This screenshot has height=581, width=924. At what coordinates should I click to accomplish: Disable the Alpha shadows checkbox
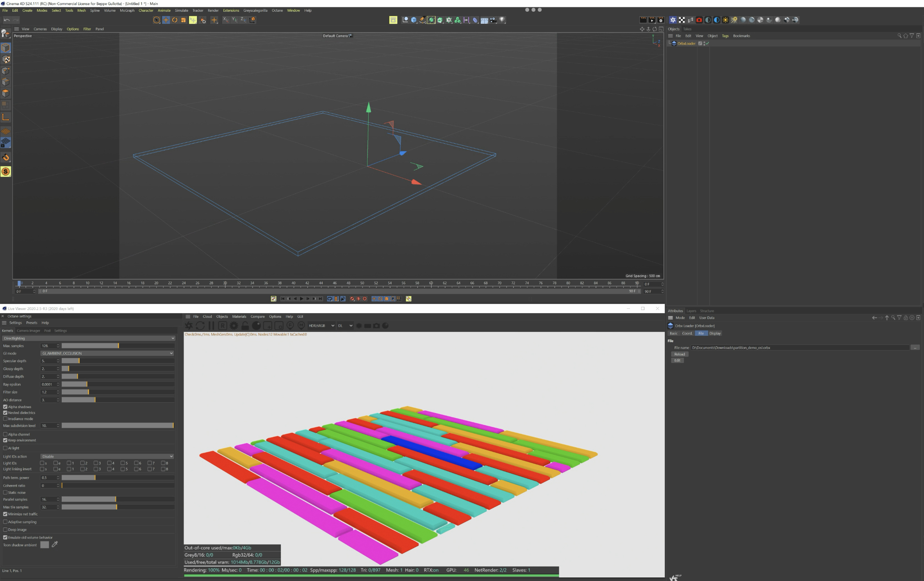tap(5, 407)
